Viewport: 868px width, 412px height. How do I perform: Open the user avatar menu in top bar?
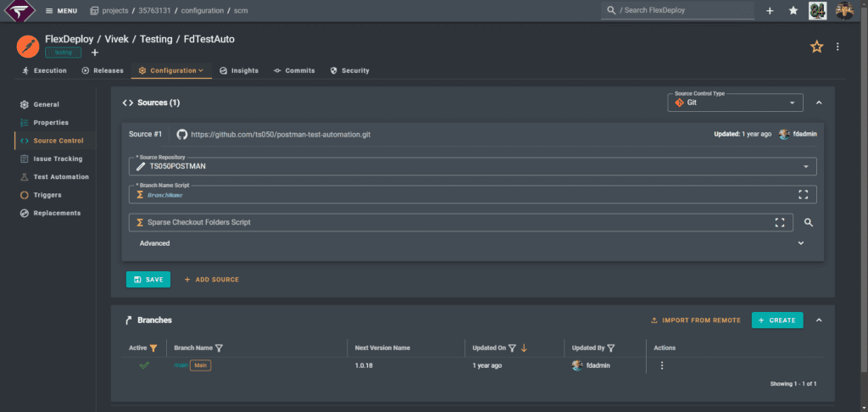point(845,10)
